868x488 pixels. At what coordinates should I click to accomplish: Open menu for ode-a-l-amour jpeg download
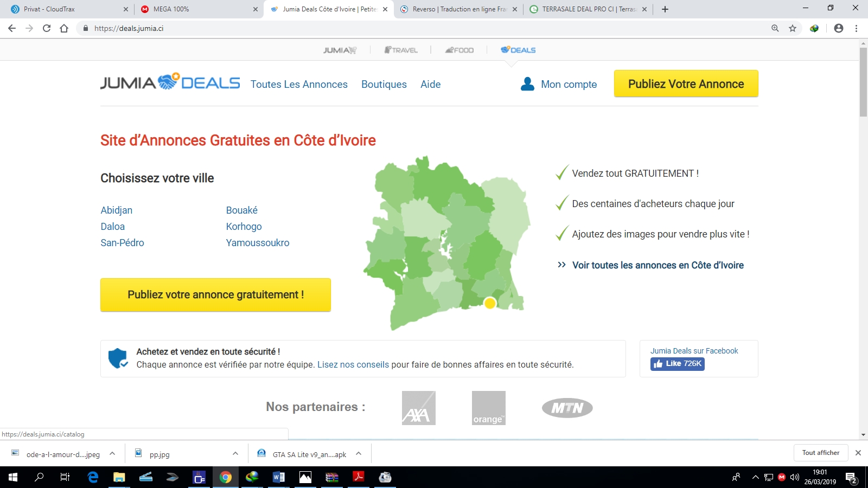pyautogui.click(x=112, y=454)
